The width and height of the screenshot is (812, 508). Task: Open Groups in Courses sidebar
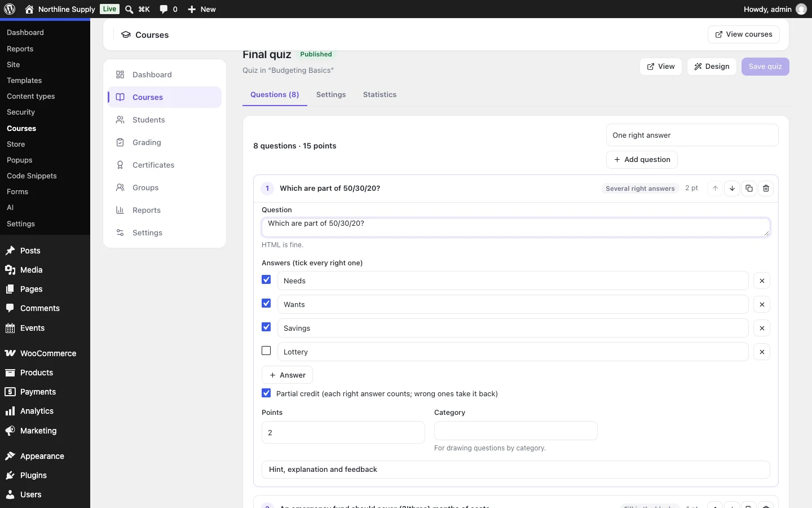165,187
